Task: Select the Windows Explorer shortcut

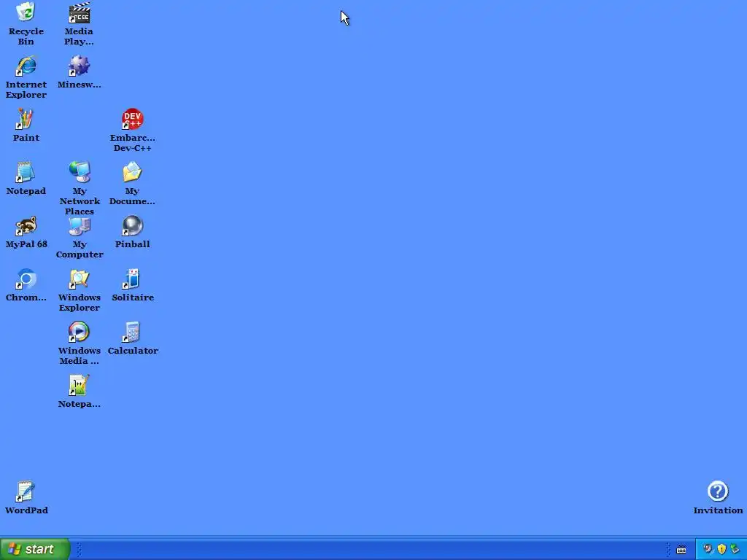Action: (79, 279)
